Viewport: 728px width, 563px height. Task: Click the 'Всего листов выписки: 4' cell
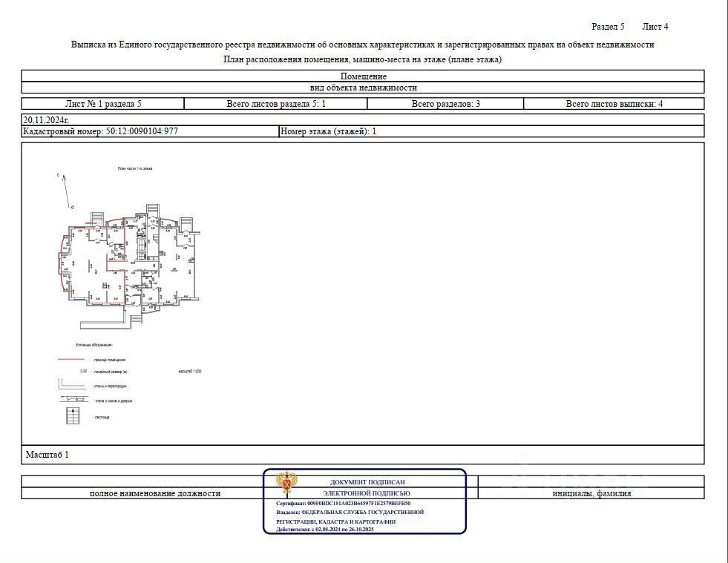(x=614, y=104)
